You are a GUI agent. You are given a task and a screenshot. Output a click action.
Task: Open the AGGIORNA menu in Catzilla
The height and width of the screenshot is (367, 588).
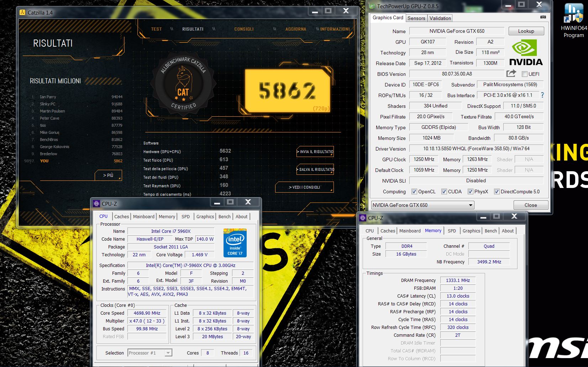pos(295,29)
